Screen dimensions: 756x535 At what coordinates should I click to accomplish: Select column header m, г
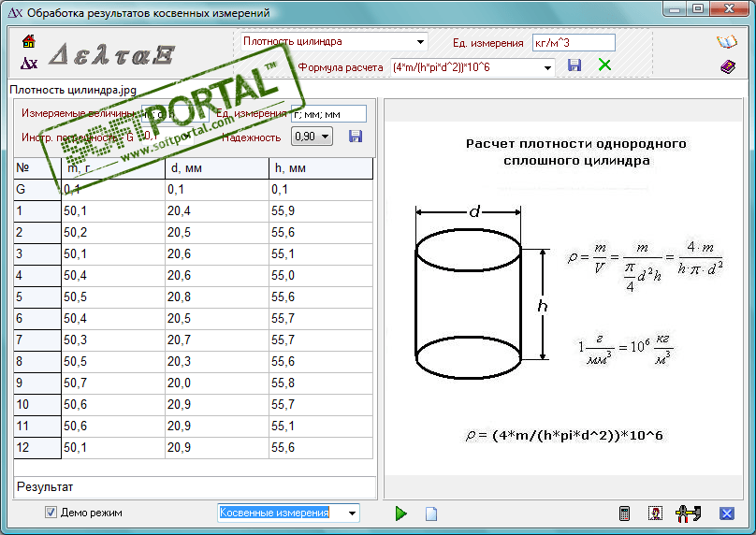pyautogui.click(x=113, y=168)
